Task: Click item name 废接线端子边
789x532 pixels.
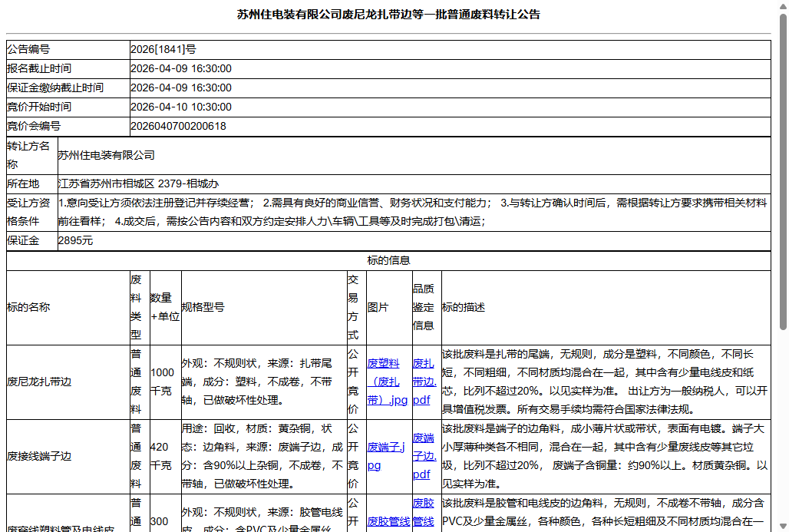Action: tap(39, 456)
